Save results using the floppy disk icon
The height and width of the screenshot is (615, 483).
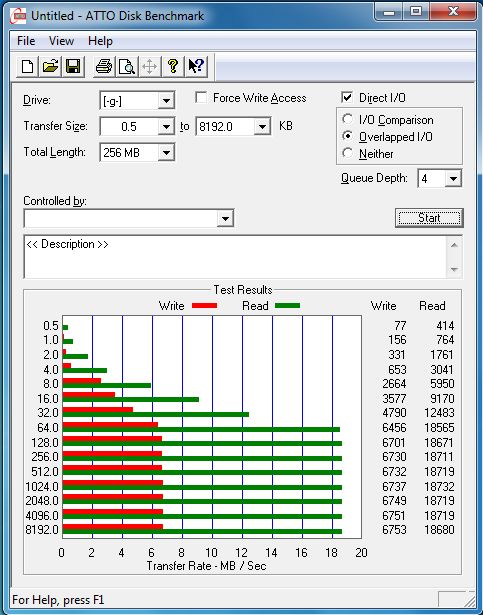click(x=73, y=66)
